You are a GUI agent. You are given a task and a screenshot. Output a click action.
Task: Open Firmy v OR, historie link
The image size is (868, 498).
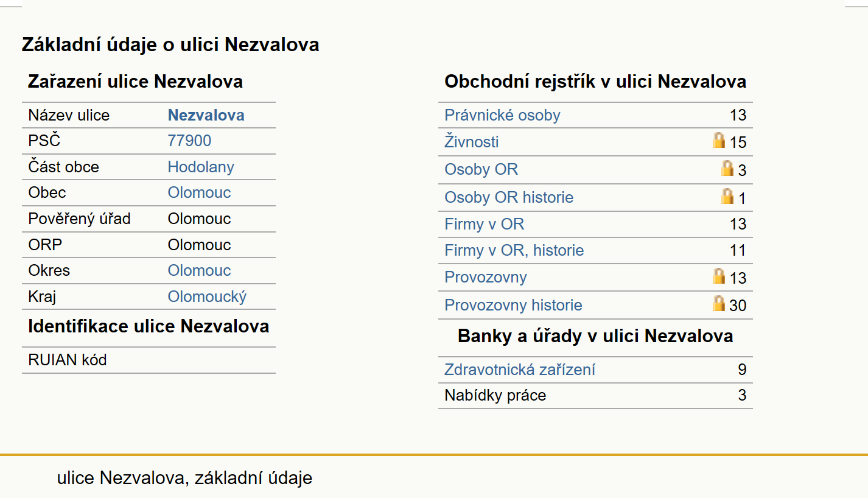(514, 250)
